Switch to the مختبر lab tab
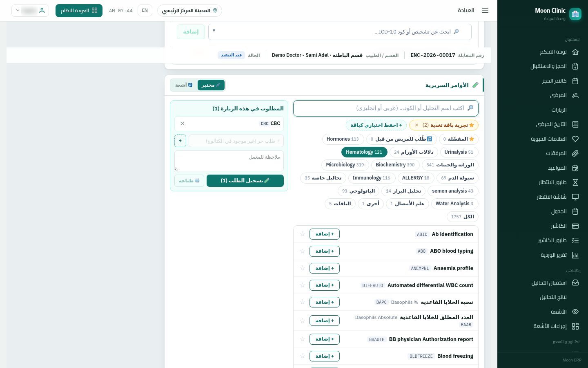Screen dimensions: 588x368 pyautogui.click(x=211, y=85)
